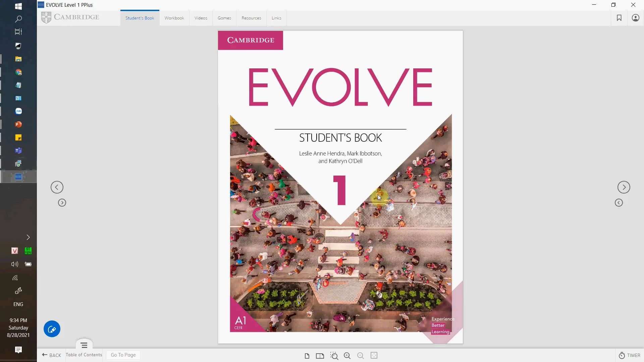Viewport: 644px width, 362px height.
Task: Open the Videos tab
Action: [201, 18]
